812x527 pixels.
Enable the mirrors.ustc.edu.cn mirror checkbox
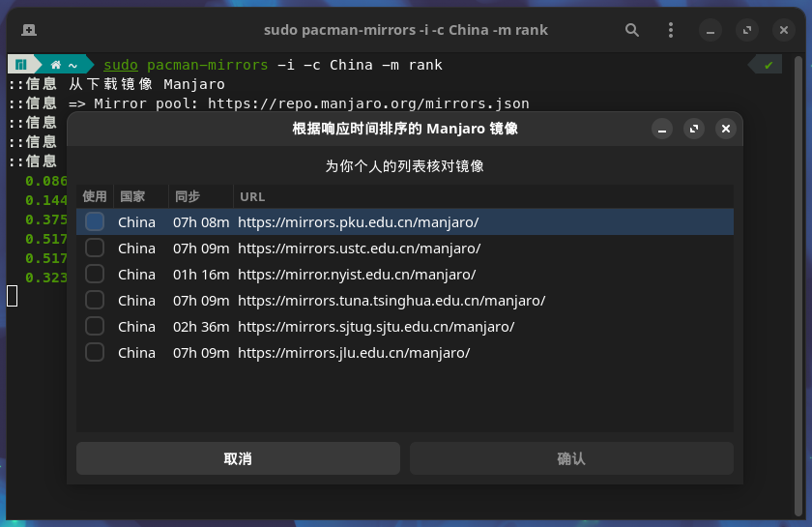point(95,249)
